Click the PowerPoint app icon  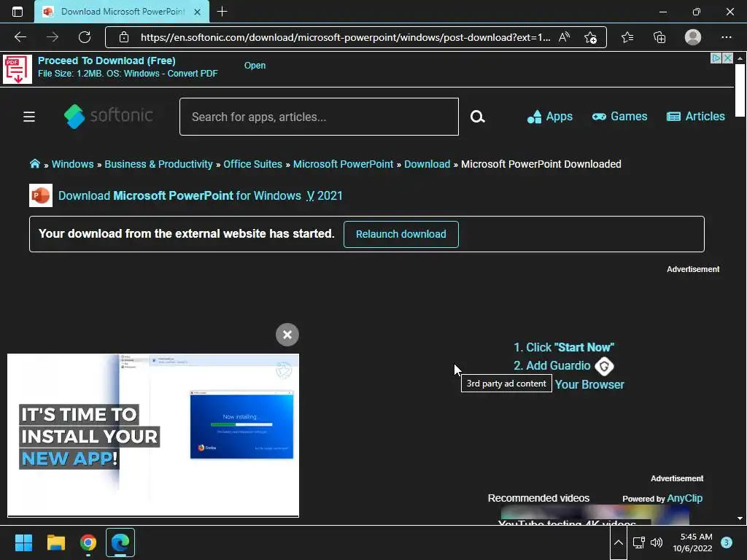pyautogui.click(x=41, y=195)
